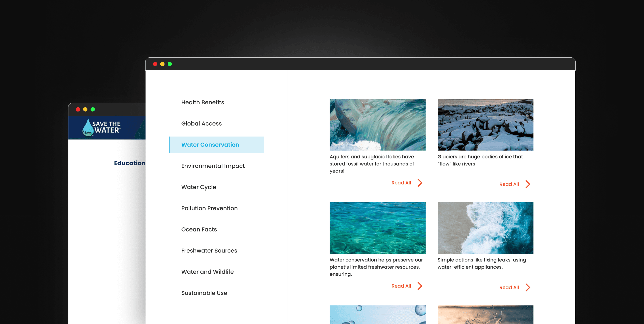Open the snowy glacier rocks thumbnail
The image size is (644, 324).
tap(485, 125)
